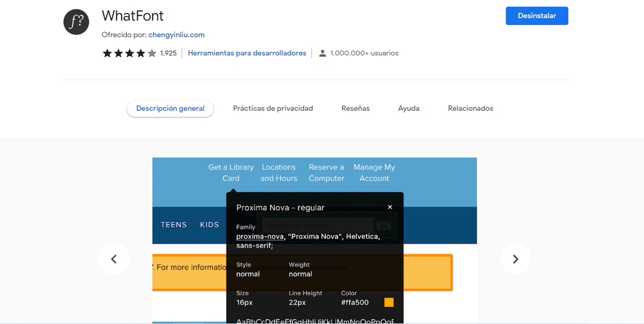Click the WhatFont extension logo icon

[76, 22]
